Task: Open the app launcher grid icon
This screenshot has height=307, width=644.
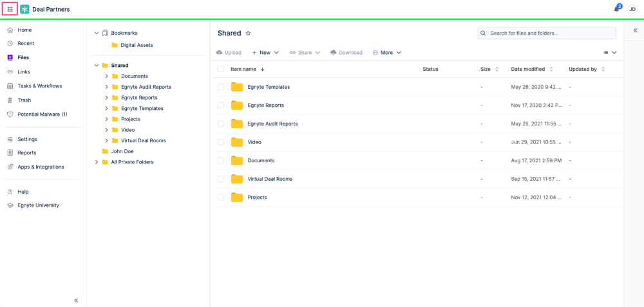Action: click(x=10, y=9)
